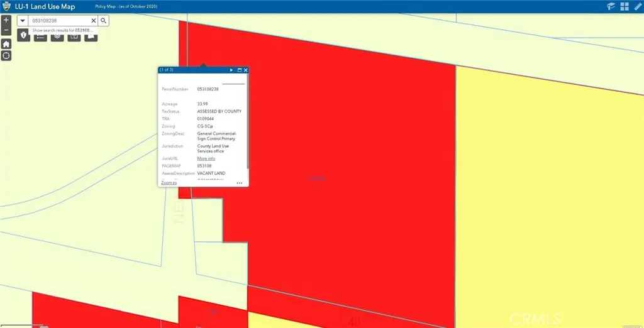The height and width of the screenshot is (328, 644).
Task: Zoom out with the minus button
Action: (6, 30)
